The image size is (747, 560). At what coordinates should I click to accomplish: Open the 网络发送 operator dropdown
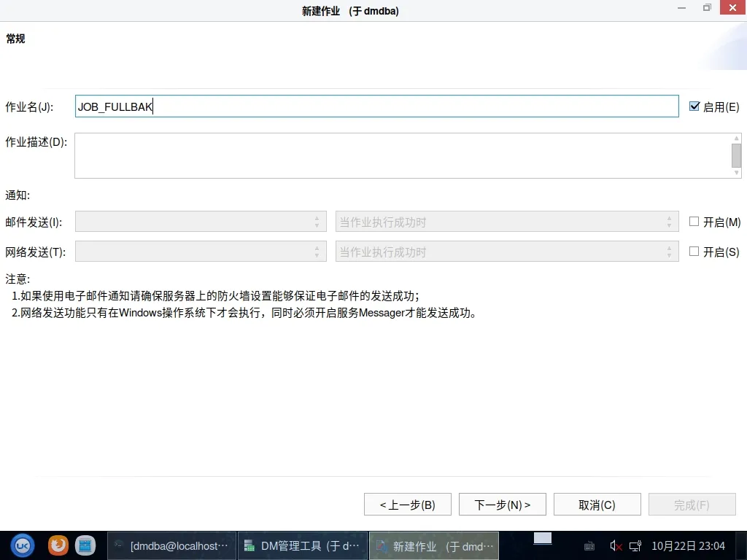(x=201, y=252)
